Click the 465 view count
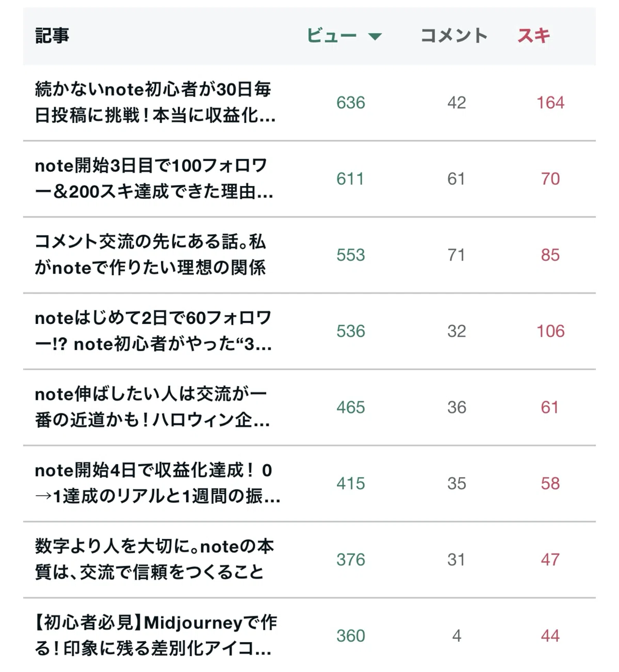The image size is (619, 672). point(351,407)
